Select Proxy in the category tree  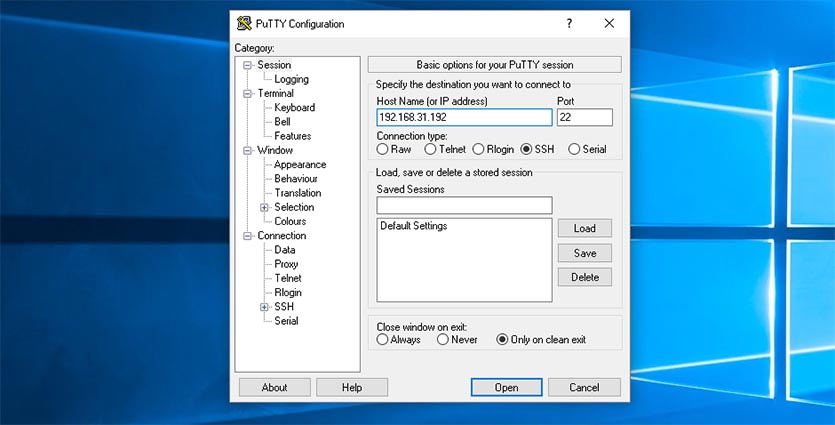(x=286, y=264)
